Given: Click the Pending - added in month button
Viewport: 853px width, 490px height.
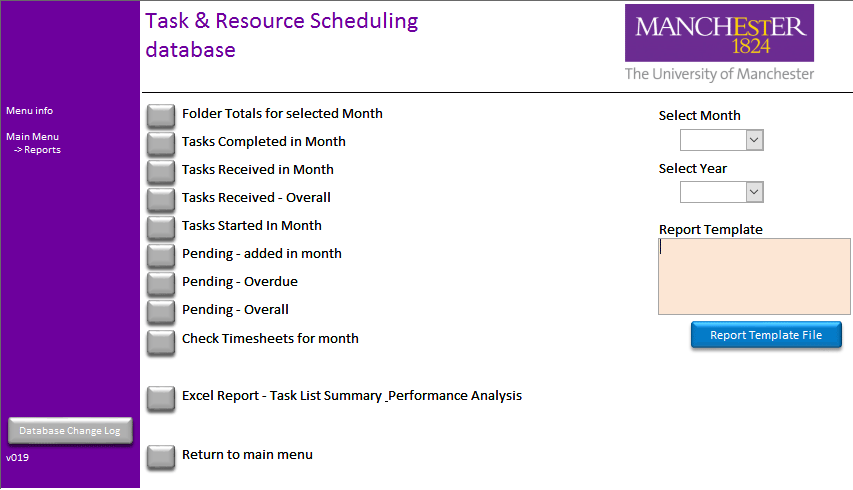Looking at the screenshot, I should pyautogui.click(x=161, y=256).
